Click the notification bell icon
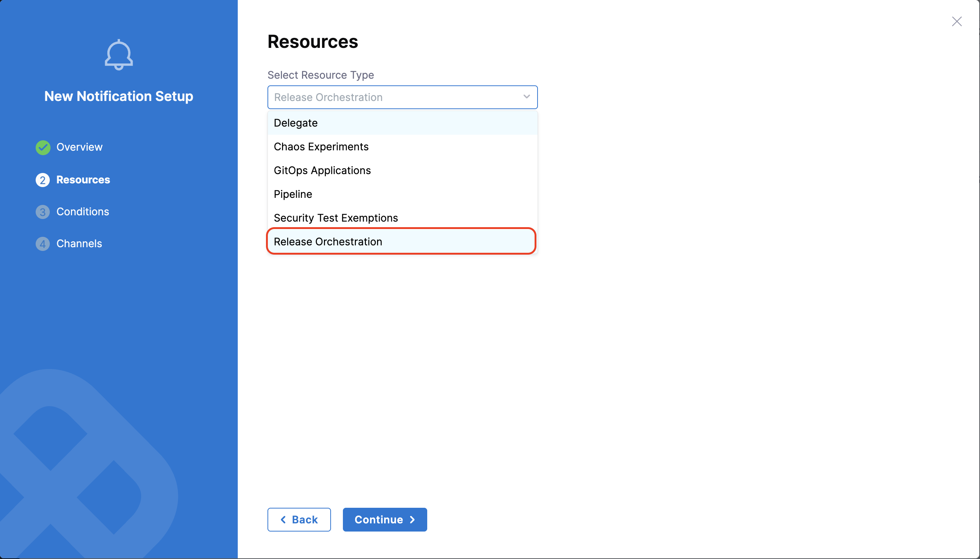 [119, 55]
